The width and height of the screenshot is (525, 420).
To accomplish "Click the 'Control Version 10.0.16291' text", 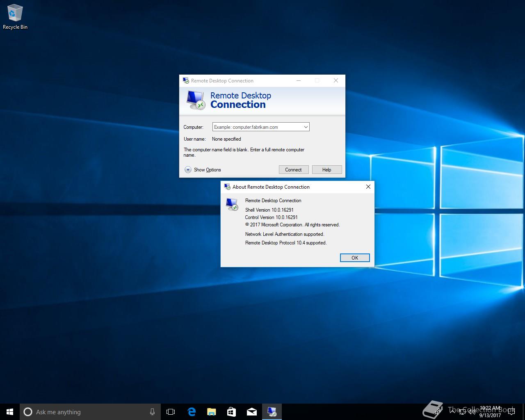I will click(x=271, y=217).
